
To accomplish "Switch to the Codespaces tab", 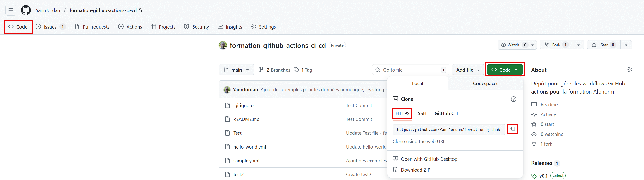I will [485, 83].
